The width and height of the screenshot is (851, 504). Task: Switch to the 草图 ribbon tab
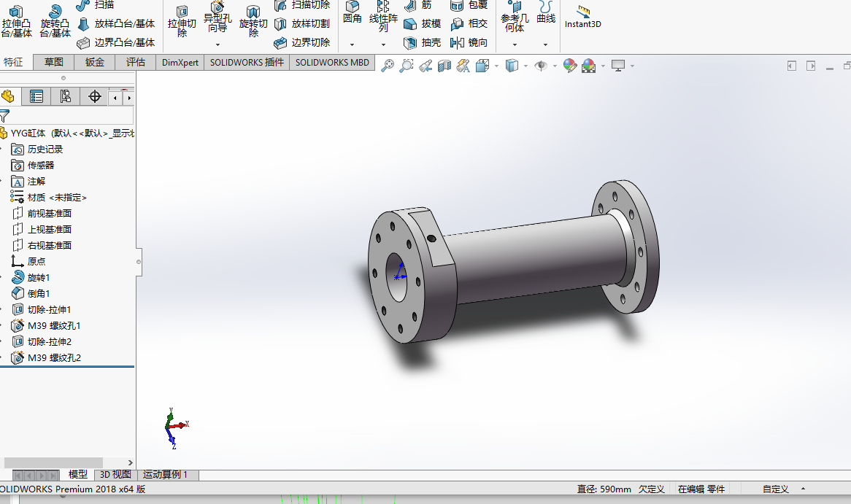click(x=53, y=62)
